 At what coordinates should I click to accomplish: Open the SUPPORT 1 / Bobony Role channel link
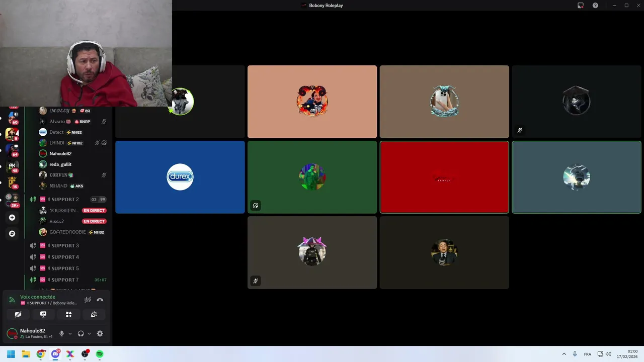click(49, 303)
